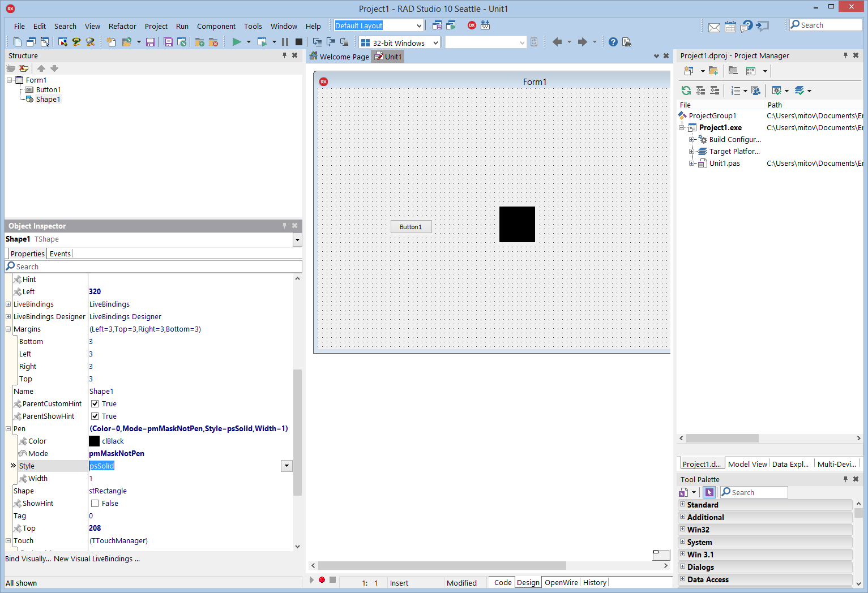Click the Object Inspector search field
The image size is (868, 593).
pyautogui.click(x=153, y=267)
